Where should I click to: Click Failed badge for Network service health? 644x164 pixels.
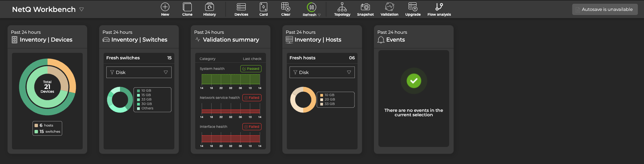pyautogui.click(x=252, y=98)
